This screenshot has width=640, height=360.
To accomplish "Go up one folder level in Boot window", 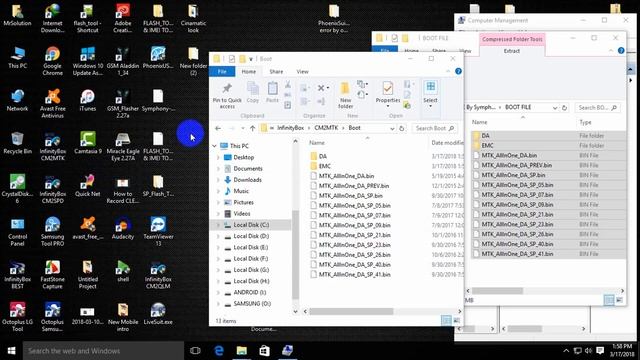I will pos(252,128).
